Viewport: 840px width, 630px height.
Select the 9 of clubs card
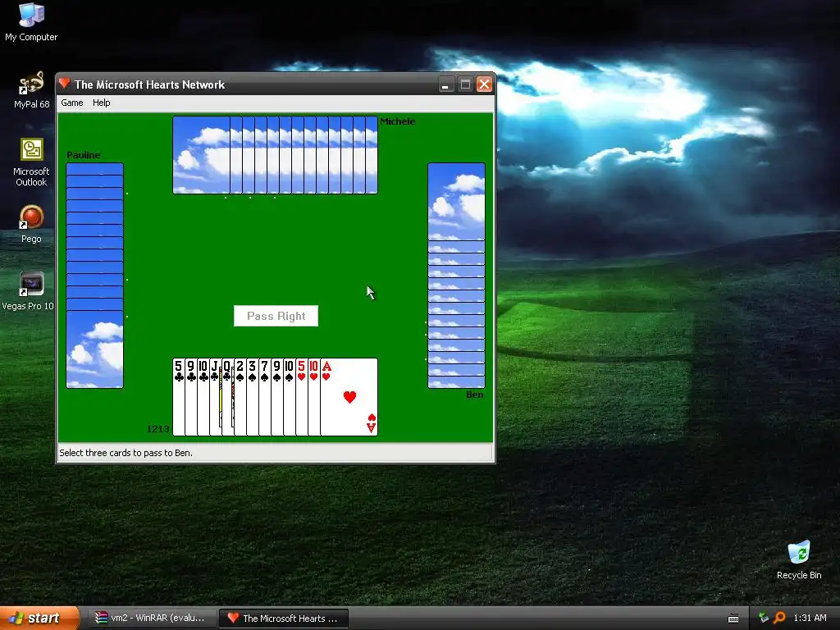point(190,397)
